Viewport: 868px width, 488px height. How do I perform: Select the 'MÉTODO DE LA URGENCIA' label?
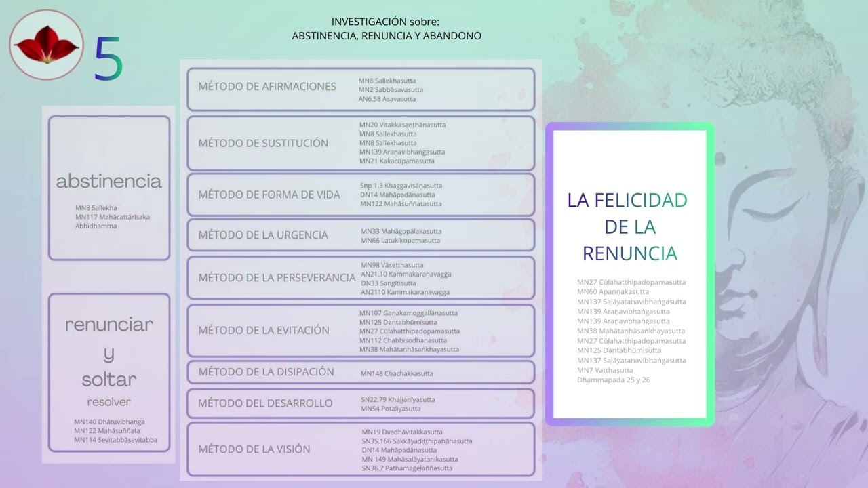(263, 235)
